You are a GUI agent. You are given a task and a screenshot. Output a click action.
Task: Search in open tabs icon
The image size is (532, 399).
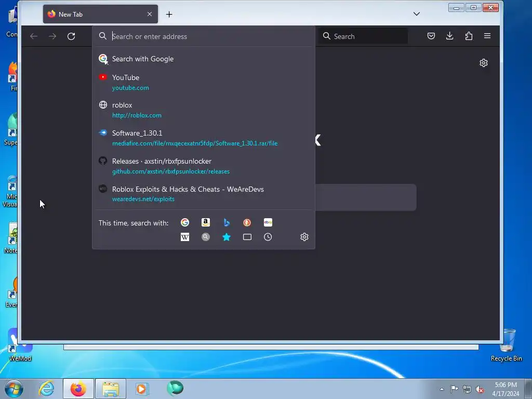pyautogui.click(x=247, y=237)
